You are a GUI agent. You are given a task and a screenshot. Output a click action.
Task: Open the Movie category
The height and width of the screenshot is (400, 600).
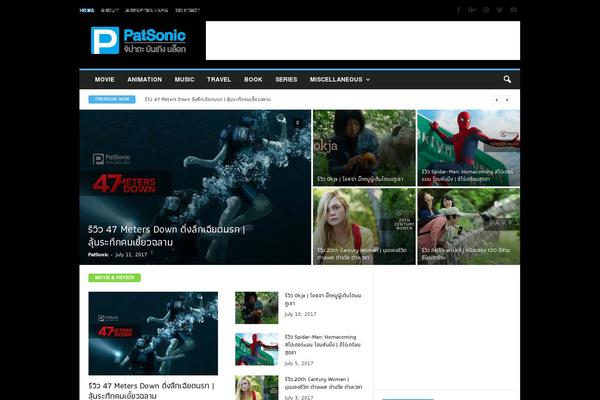click(104, 80)
